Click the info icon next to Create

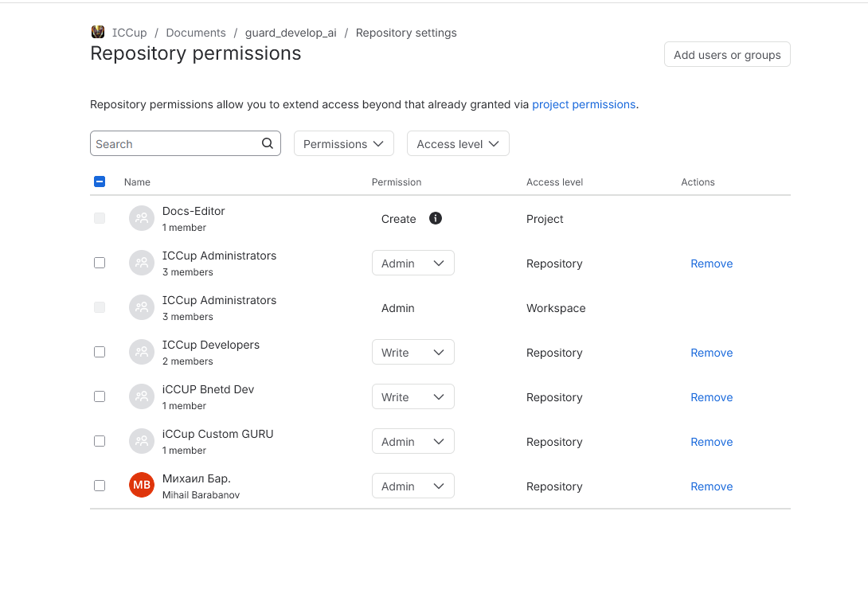coord(436,218)
